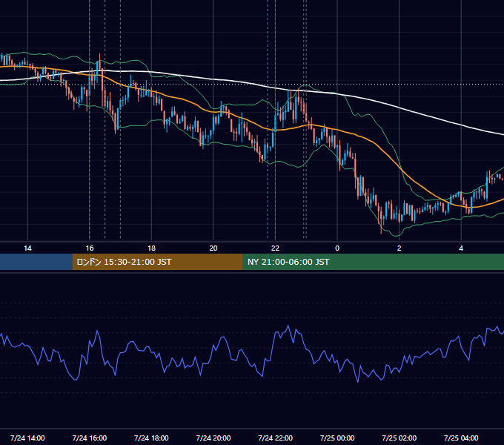Click the London session band 15:30-21:00 JST
Screen dimensions: 504x445
click(157, 262)
